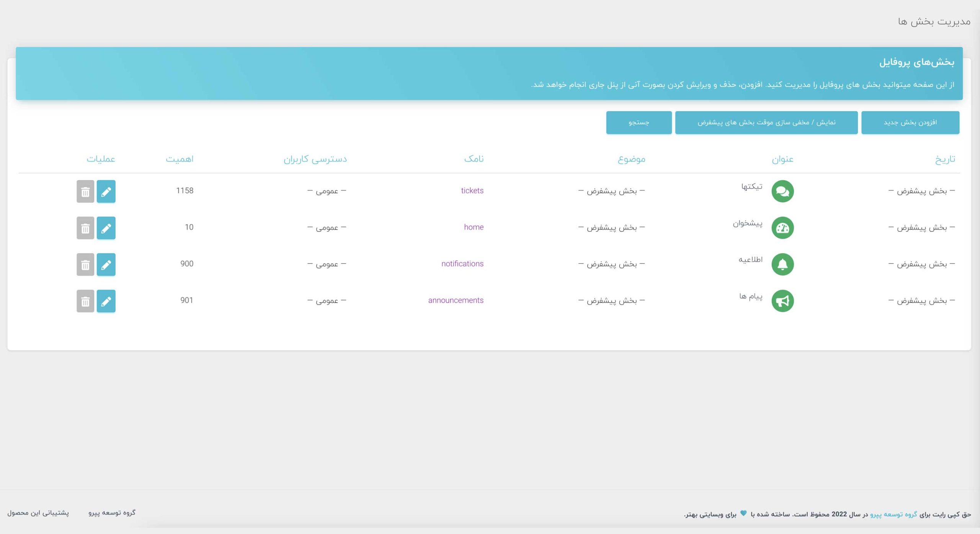This screenshot has width=980, height=534.
Task: Edit the tickets section with pencil icon
Action: 106,191
